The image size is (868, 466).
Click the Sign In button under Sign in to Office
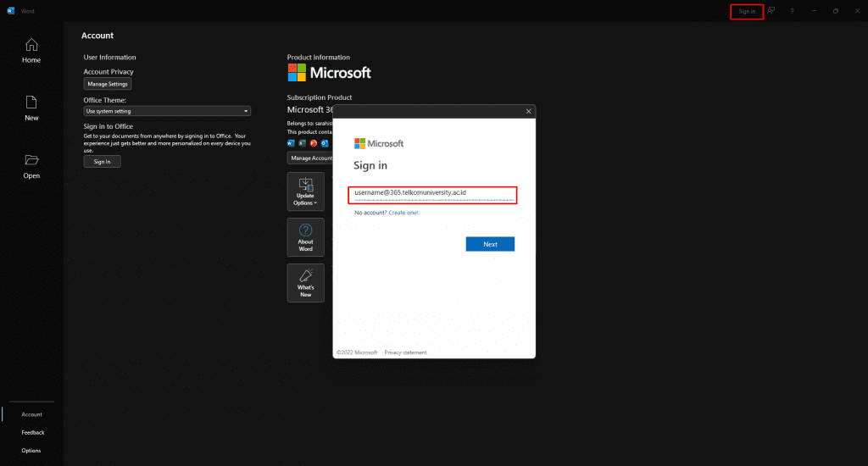(x=102, y=161)
